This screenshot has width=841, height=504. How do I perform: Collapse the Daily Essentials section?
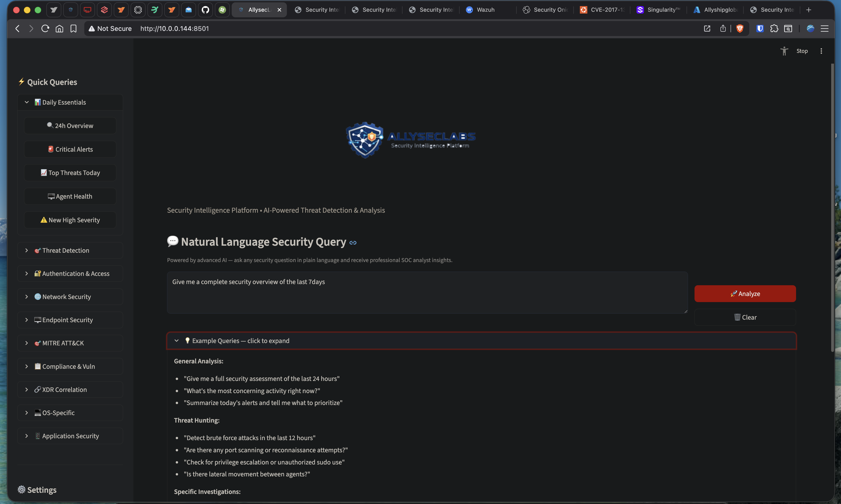point(70,102)
